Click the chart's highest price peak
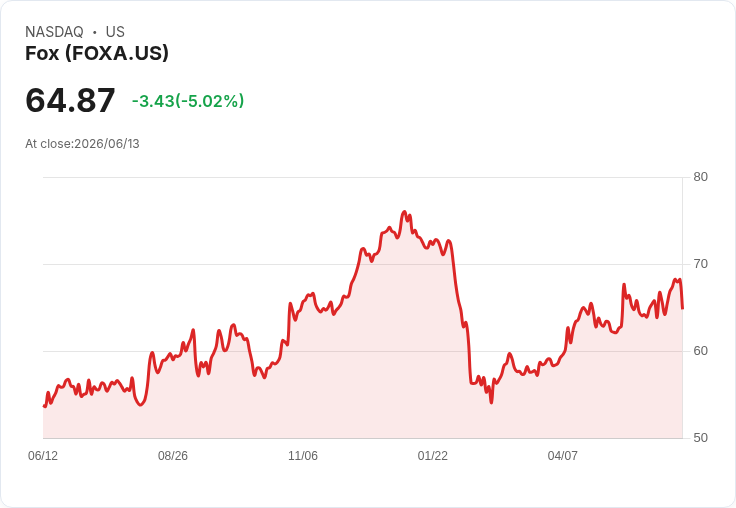This screenshot has width=736, height=508. pos(404,212)
